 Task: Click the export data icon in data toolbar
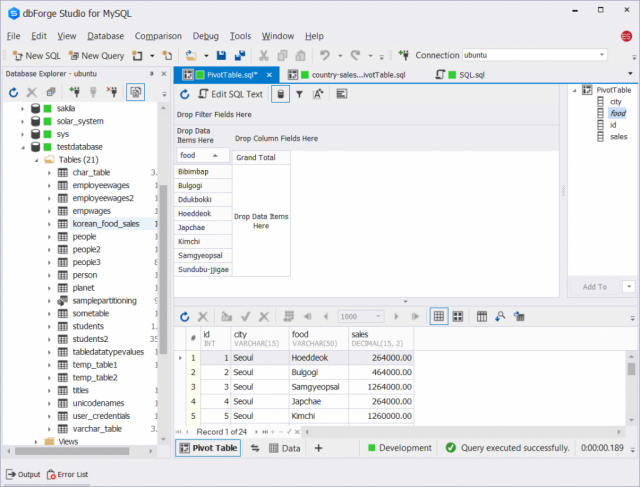pos(519,316)
